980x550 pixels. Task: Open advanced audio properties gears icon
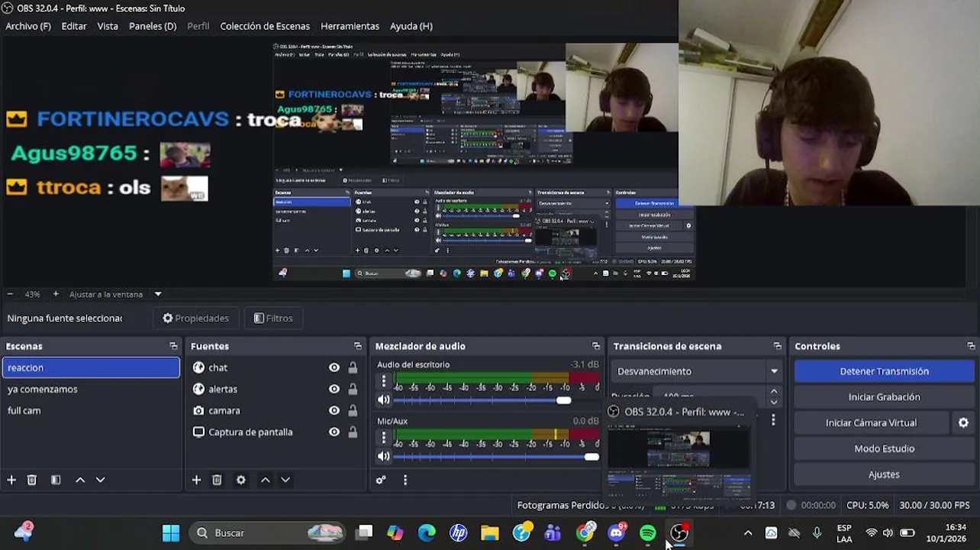381,480
